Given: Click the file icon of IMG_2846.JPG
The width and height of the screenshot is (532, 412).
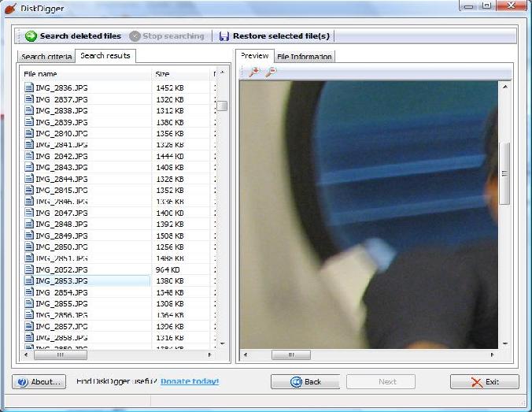Looking at the screenshot, I should [x=29, y=201].
